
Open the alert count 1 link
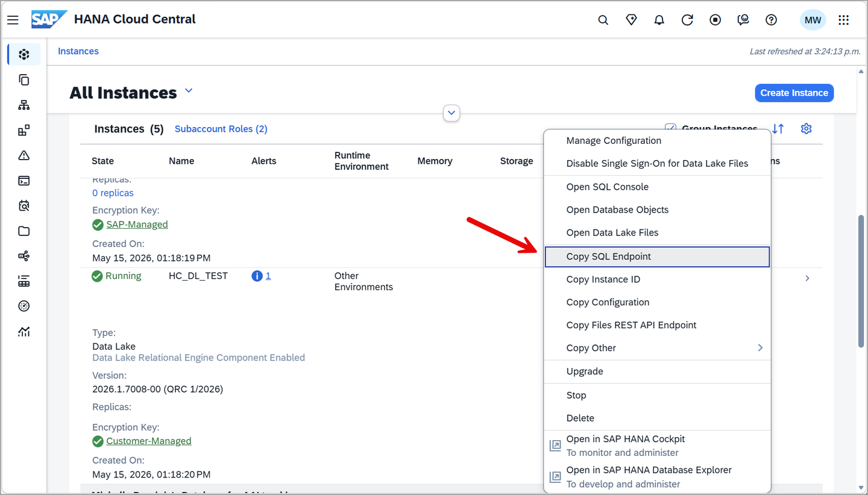tap(268, 276)
